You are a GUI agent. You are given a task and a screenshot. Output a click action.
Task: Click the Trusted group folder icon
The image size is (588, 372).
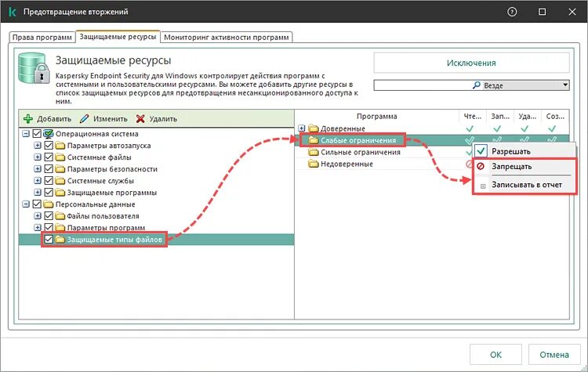[x=313, y=128]
